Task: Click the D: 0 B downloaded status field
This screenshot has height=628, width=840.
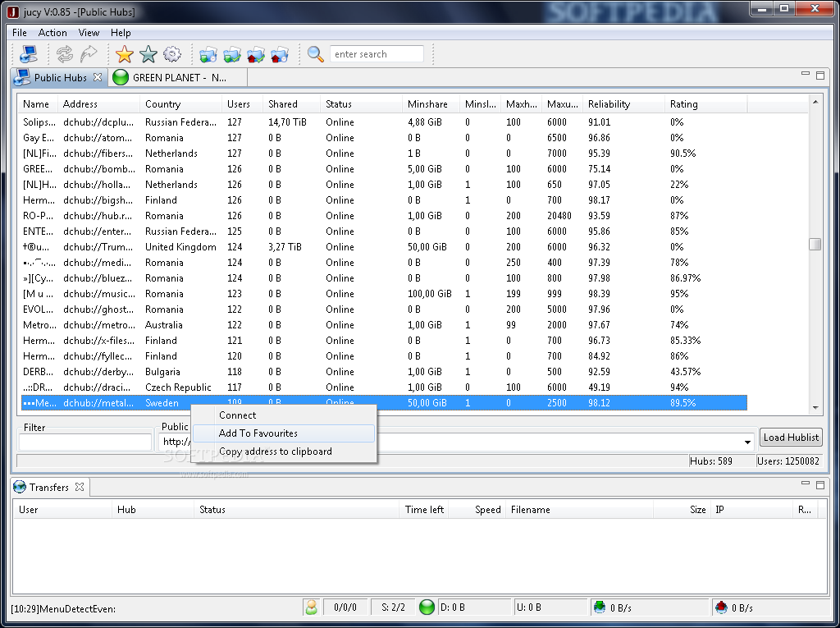Action: pos(474,607)
